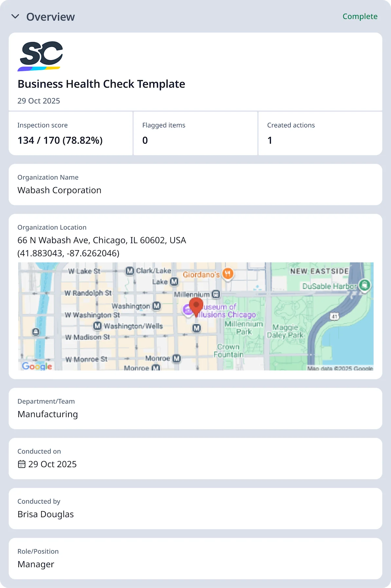Click the Washington/Wells metro icon

pos(97,326)
